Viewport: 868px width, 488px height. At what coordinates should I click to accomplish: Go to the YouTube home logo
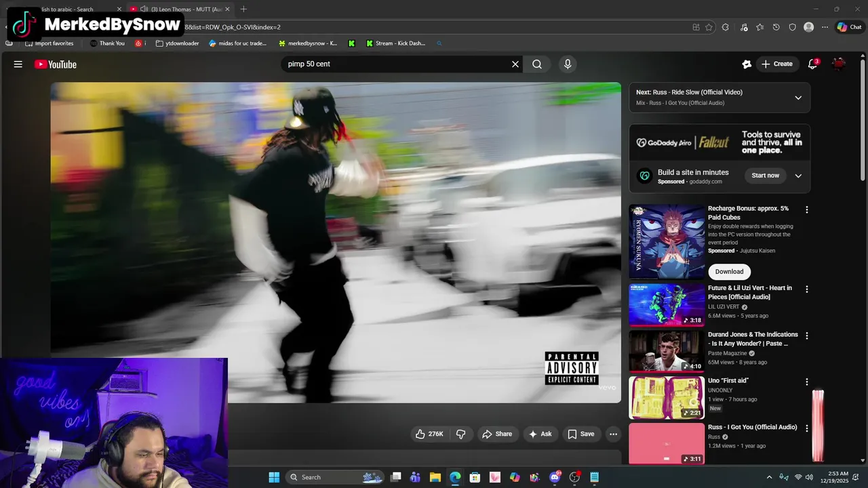[56, 64]
